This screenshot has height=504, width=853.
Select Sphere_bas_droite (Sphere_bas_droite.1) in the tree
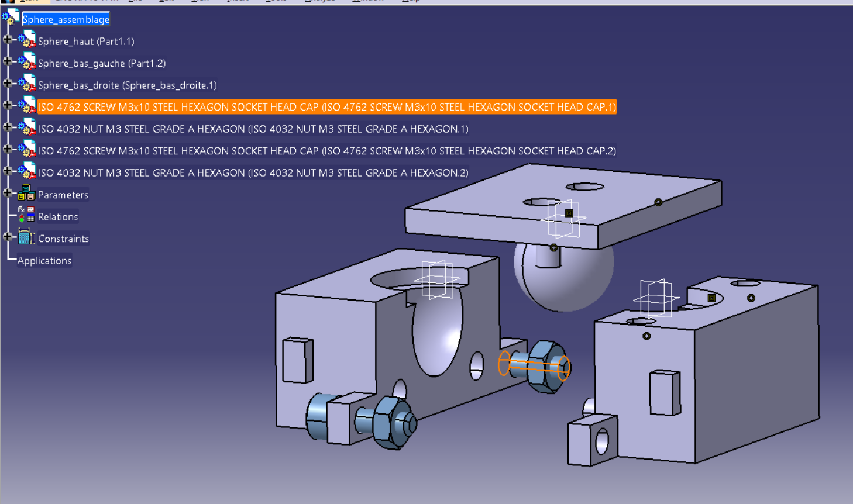pos(128,85)
